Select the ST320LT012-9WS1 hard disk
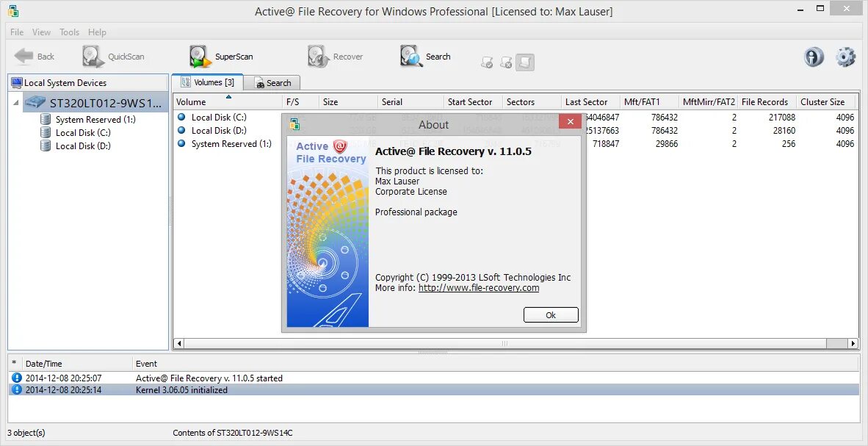The width and height of the screenshot is (868, 446). [95, 103]
